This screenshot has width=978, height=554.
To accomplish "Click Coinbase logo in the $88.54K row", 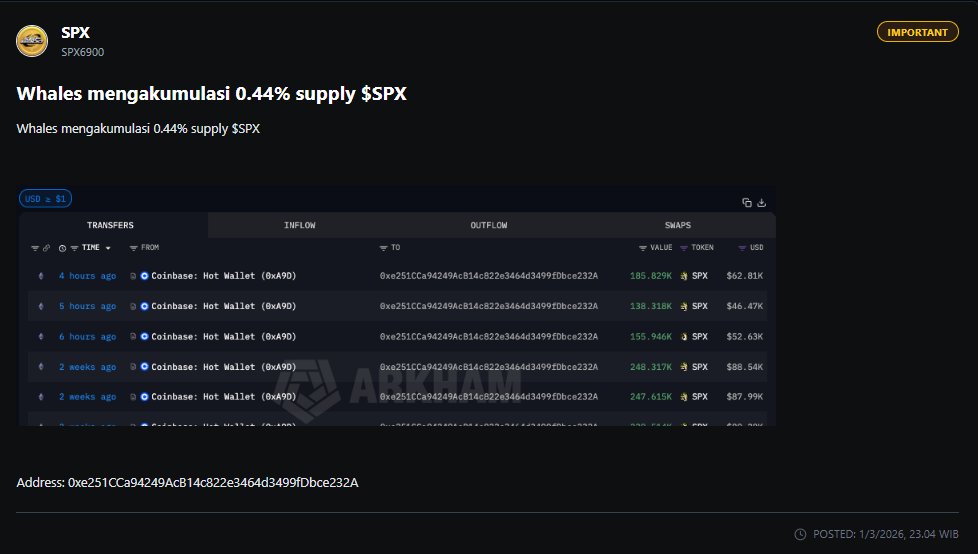I will (145, 367).
